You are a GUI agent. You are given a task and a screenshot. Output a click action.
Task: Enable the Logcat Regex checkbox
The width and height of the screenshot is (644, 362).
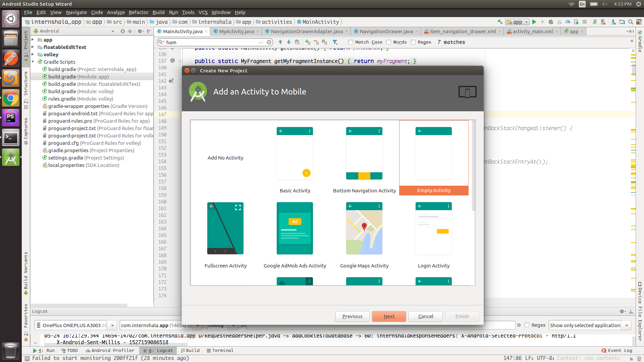(527, 325)
